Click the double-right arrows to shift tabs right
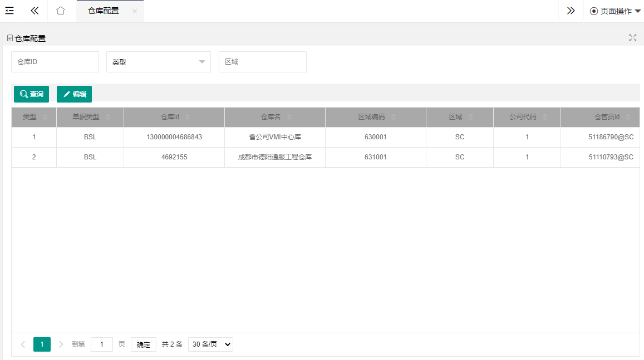The width and height of the screenshot is (644, 360). pyautogui.click(x=571, y=11)
